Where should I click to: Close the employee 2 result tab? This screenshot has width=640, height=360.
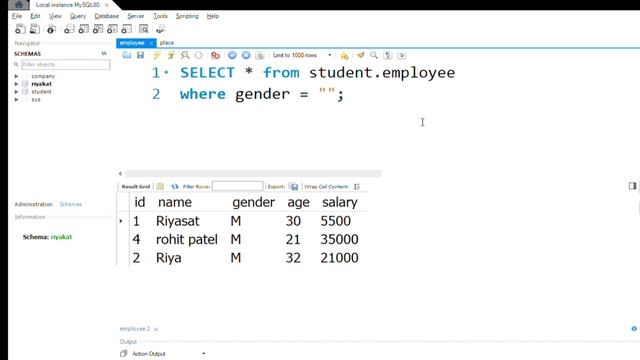point(156,329)
